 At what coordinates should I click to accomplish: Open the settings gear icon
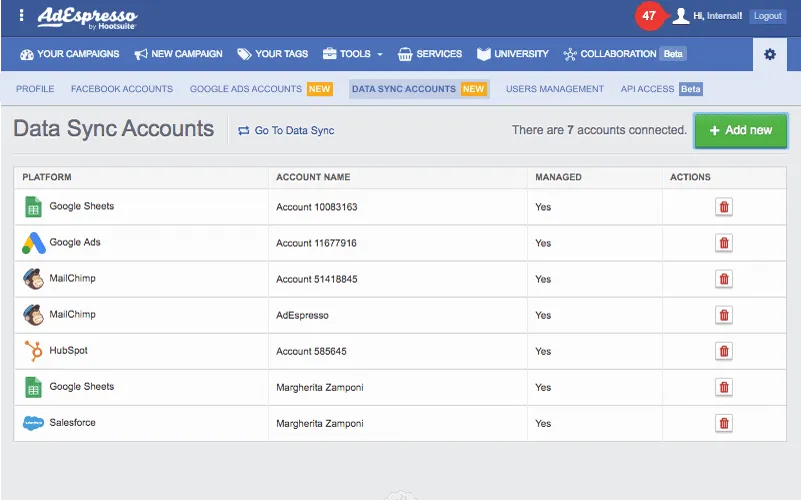click(x=769, y=54)
